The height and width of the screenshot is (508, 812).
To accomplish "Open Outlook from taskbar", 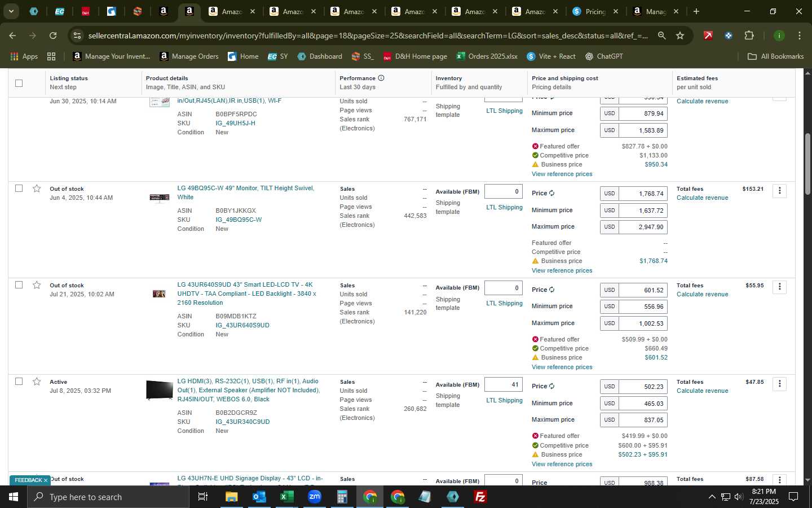I will [259, 497].
